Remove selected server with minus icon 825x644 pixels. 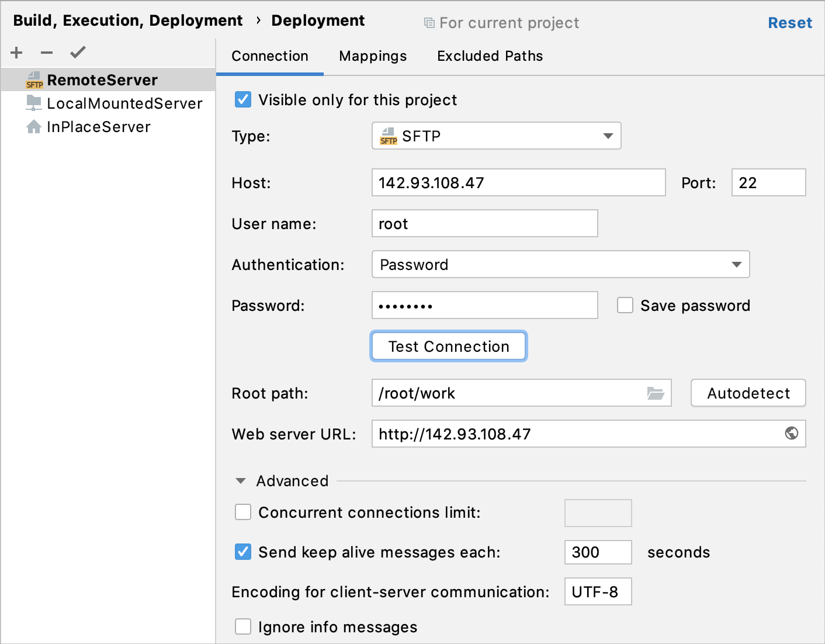[47, 53]
